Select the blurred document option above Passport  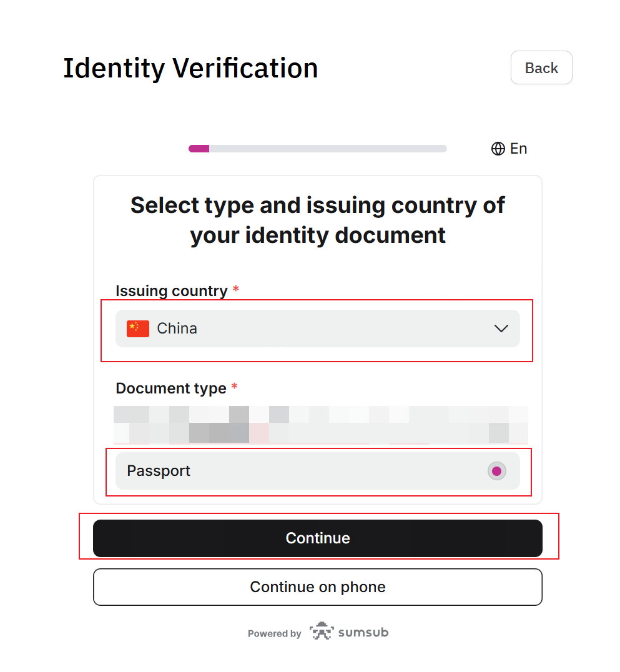point(320,424)
